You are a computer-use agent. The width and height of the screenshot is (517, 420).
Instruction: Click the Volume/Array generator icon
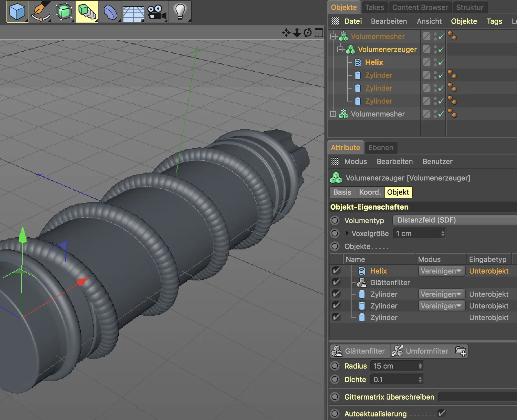click(x=87, y=12)
